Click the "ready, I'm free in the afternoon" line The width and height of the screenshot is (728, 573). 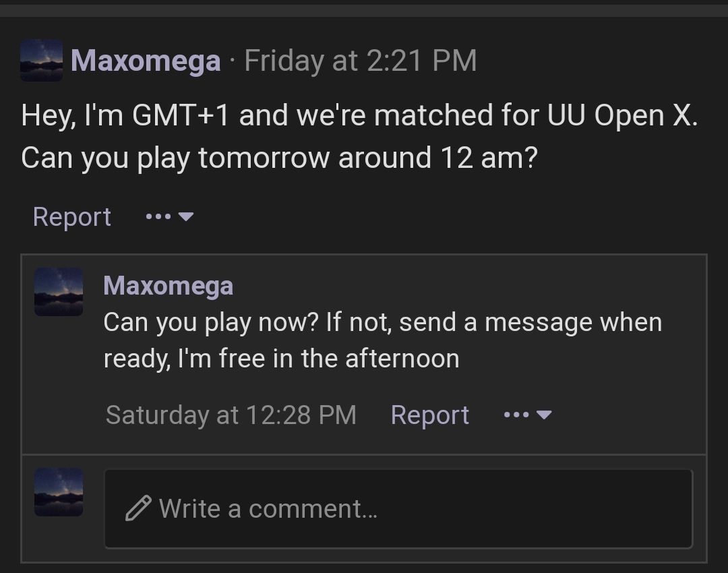[x=281, y=359]
